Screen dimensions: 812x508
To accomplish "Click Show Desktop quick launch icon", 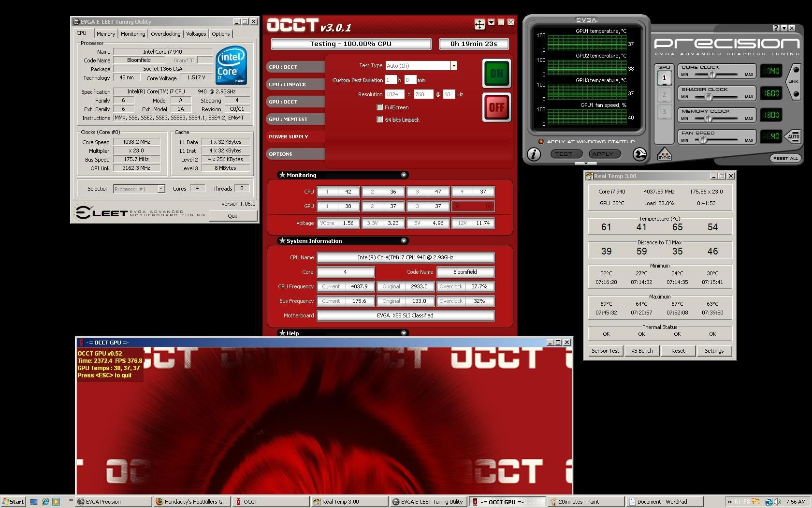I will pyautogui.click(x=34, y=502).
